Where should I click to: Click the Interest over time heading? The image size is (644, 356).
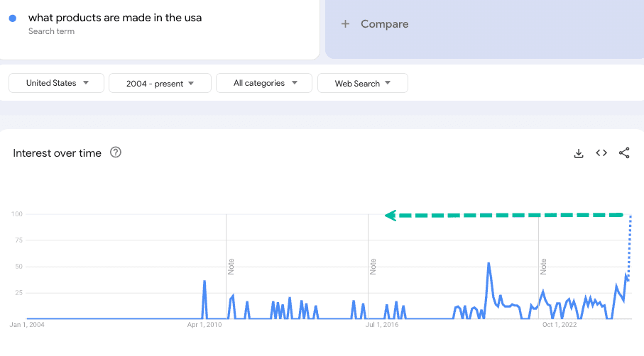[57, 153]
